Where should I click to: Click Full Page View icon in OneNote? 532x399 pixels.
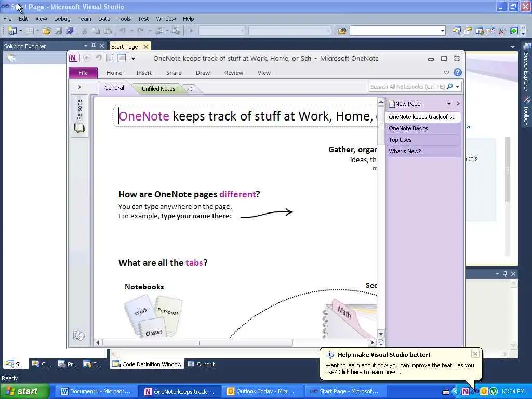click(122, 58)
